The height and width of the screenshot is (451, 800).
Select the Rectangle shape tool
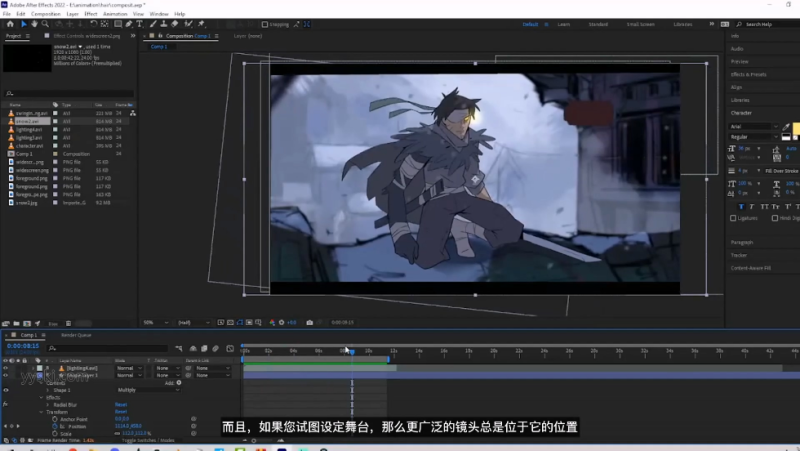pyautogui.click(x=118, y=24)
